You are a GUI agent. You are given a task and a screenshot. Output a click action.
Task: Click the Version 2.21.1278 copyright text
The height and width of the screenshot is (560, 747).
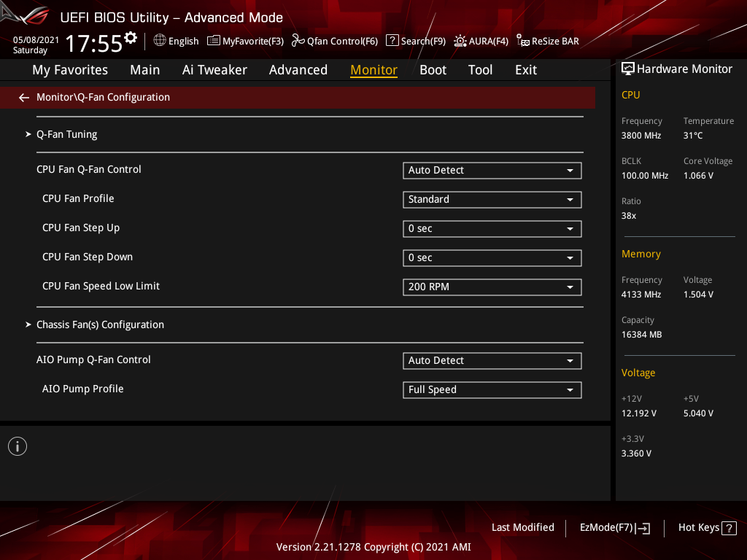373,547
